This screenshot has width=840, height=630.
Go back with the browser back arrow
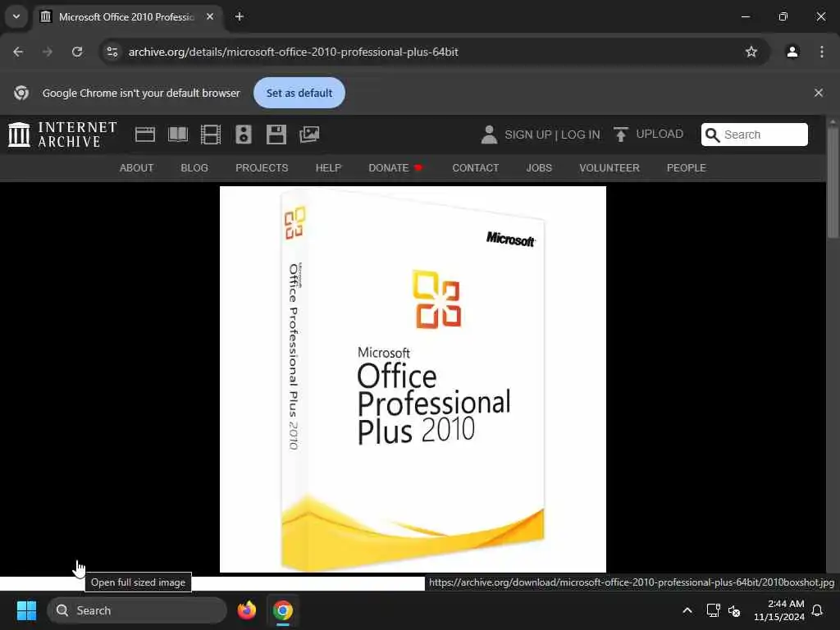18,52
